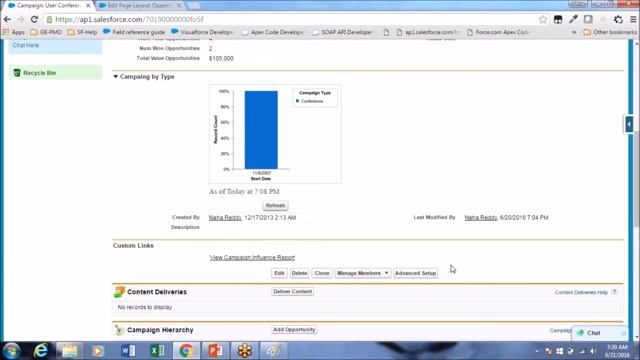Collapse the Campaing by Type section
The width and height of the screenshot is (640, 360).
tap(116, 76)
